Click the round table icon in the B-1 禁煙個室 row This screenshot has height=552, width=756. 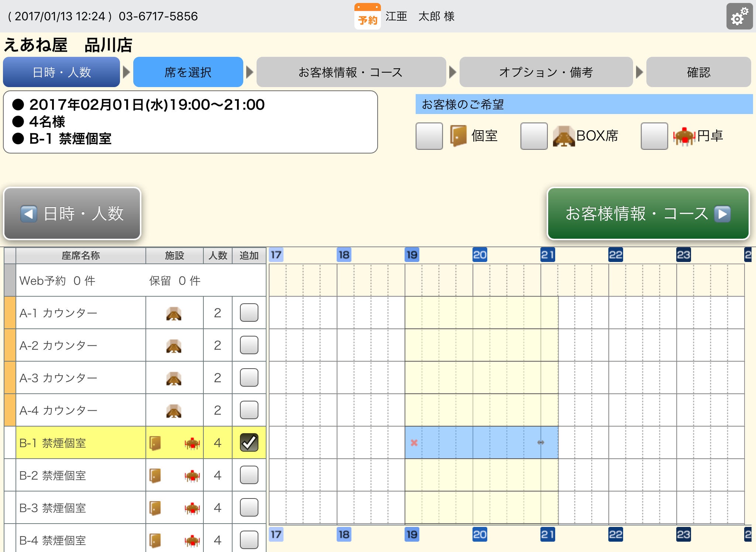point(192,444)
